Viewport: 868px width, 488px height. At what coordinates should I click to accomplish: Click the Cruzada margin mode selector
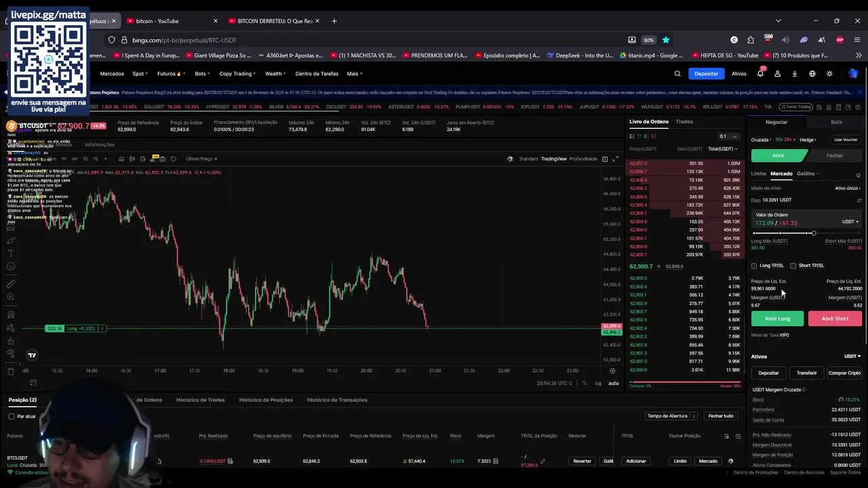point(760,140)
